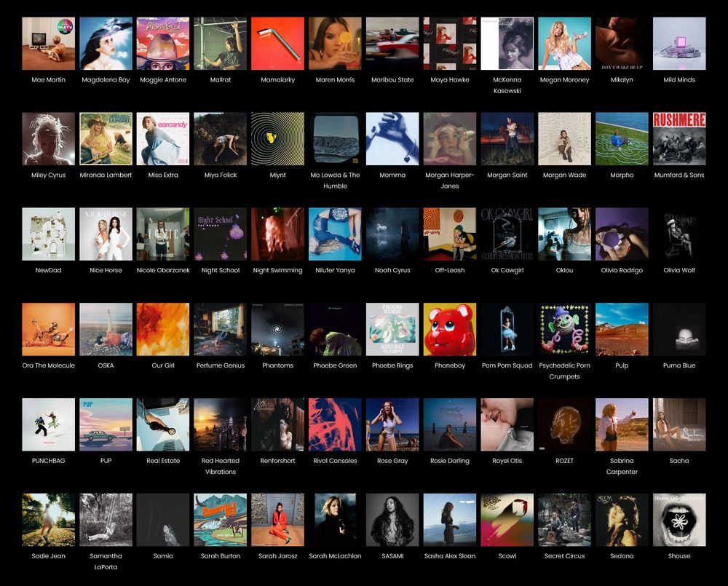This screenshot has width=728, height=586.
Task: Select the Maggie Antone cover image
Action: click(x=163, y=44)
